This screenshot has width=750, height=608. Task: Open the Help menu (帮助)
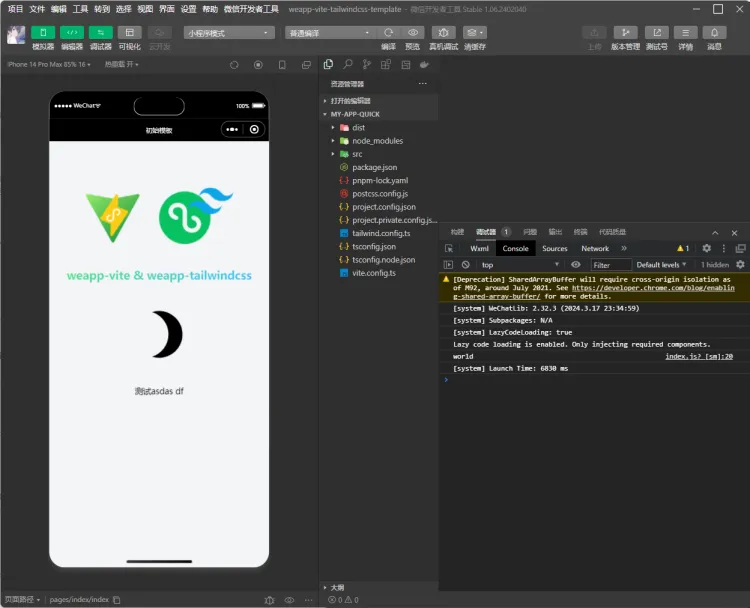(210, 9)
